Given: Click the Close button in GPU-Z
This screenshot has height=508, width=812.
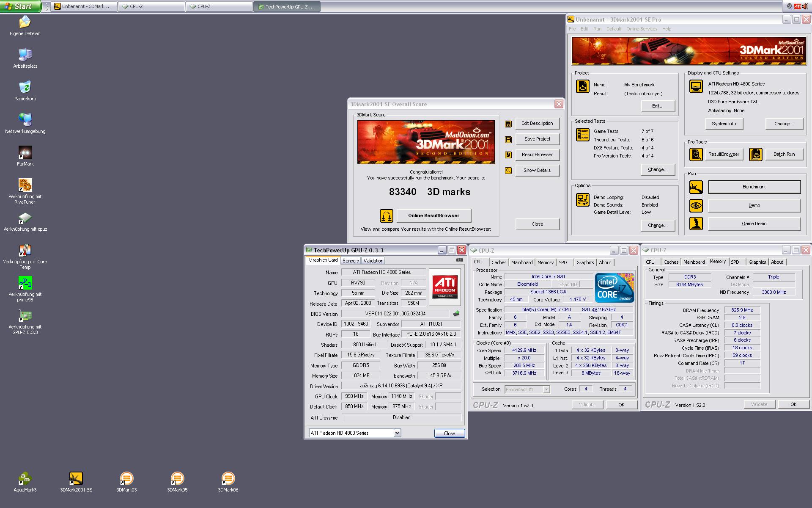Looking at the screenshot, I should pos(450,433).
